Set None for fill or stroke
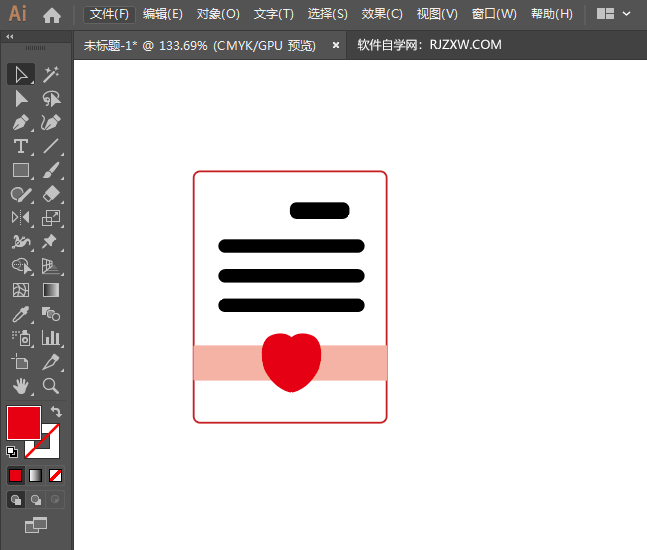 click(x=55, y=476)
